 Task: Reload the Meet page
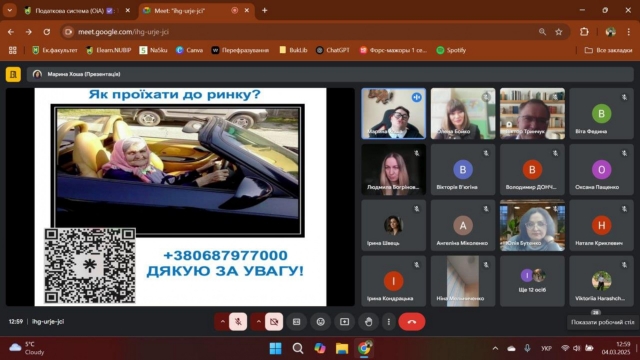(47, 32)
